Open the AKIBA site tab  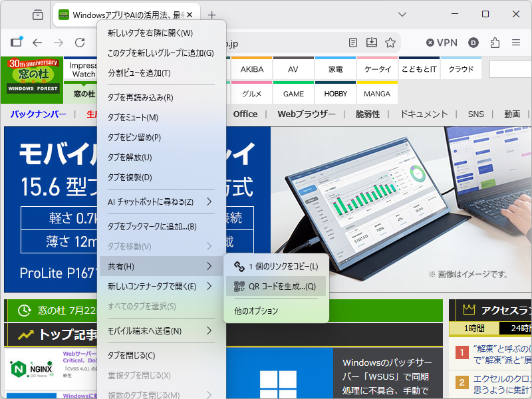point(252,69)
